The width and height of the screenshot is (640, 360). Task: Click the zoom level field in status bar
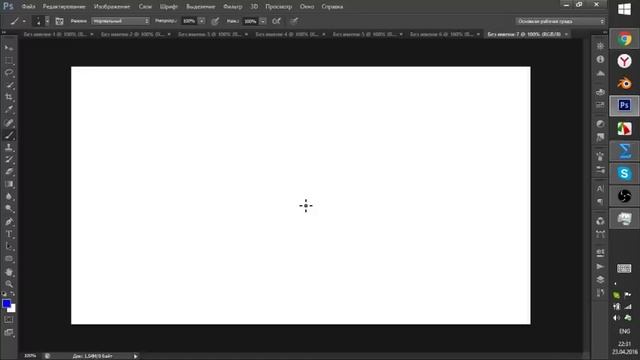pos(30,356)
